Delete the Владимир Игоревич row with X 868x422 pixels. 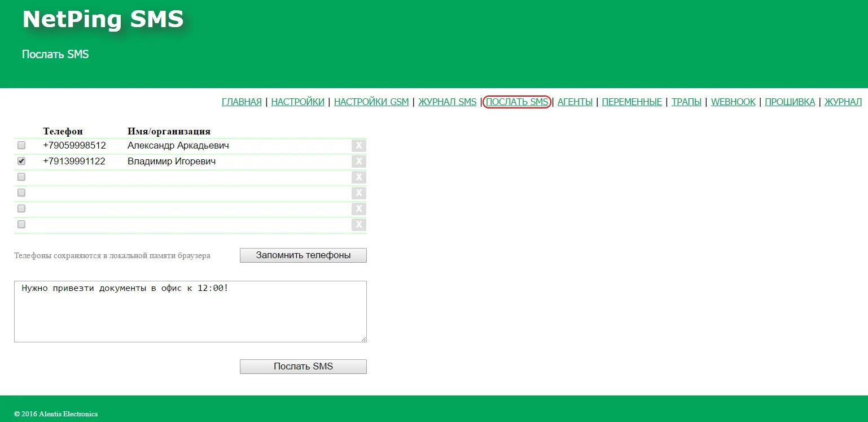[x=359, y=162]
